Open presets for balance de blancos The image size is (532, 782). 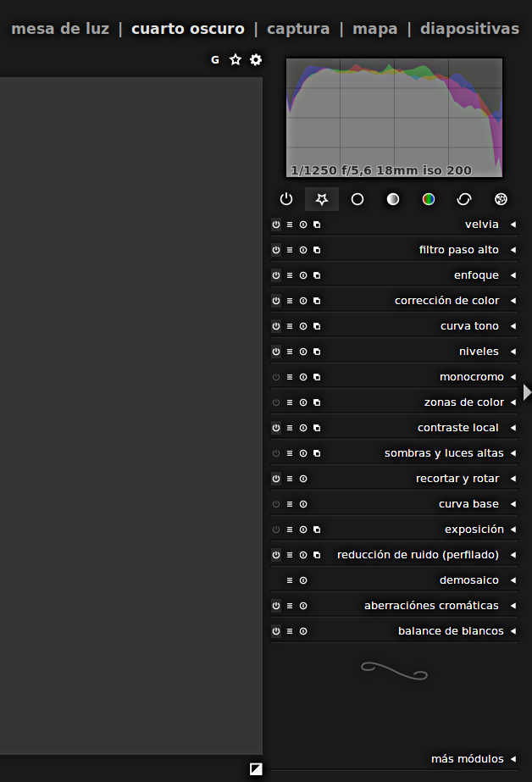pyautogui.click(x=290, y=631)
